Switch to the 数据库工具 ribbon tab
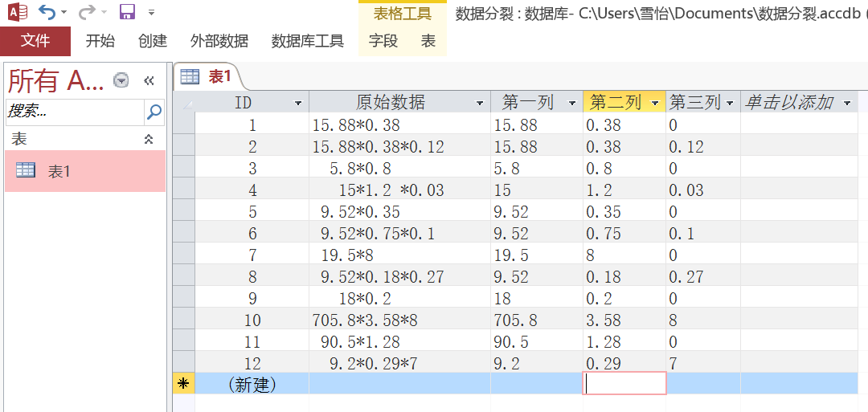Image resolution: width=868 pixels, height=412 pixels. [307, 41]
